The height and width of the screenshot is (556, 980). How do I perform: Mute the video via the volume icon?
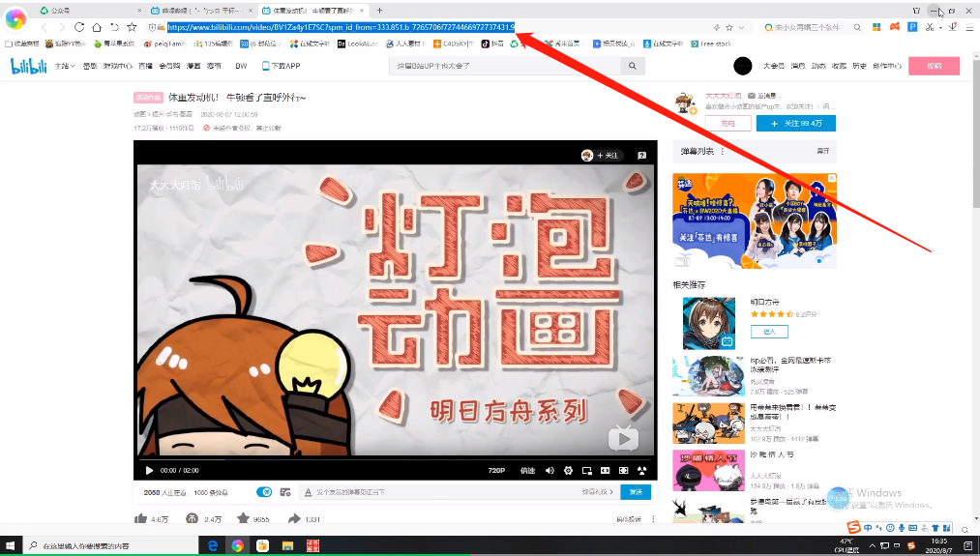pyautogui.click(x=549, y=470)
